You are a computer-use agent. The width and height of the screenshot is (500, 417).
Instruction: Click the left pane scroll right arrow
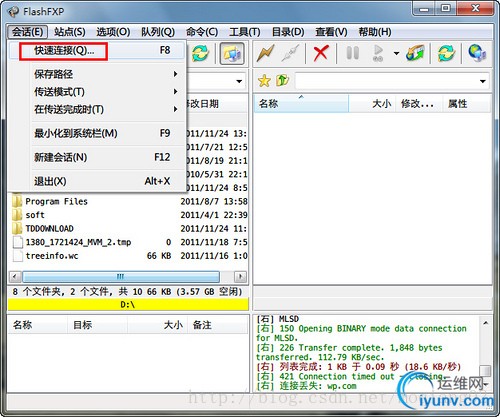240,276
